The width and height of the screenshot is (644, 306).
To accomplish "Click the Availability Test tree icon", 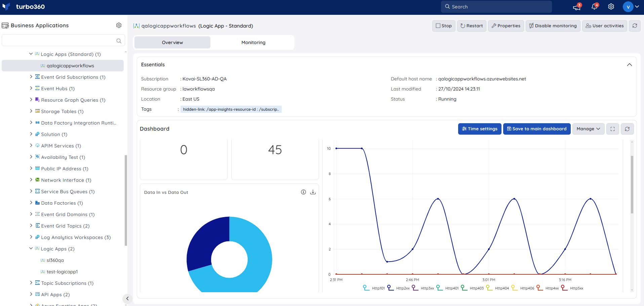I will [x=37, y=157].
